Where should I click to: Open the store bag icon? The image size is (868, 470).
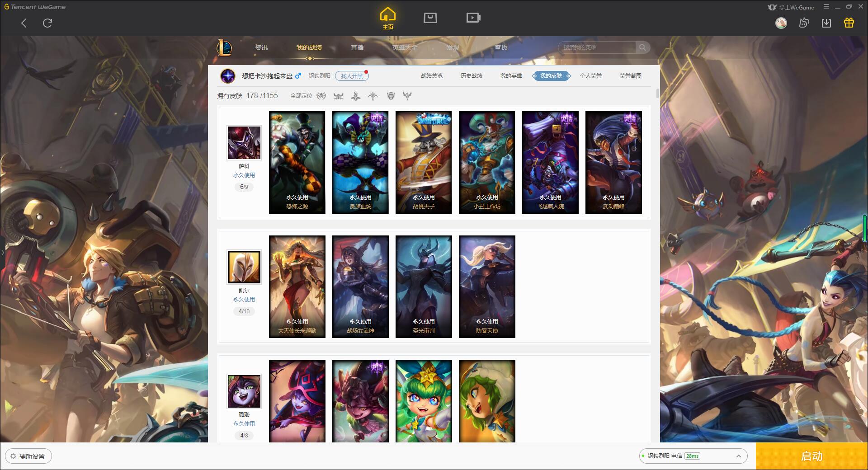click(430, 18)
